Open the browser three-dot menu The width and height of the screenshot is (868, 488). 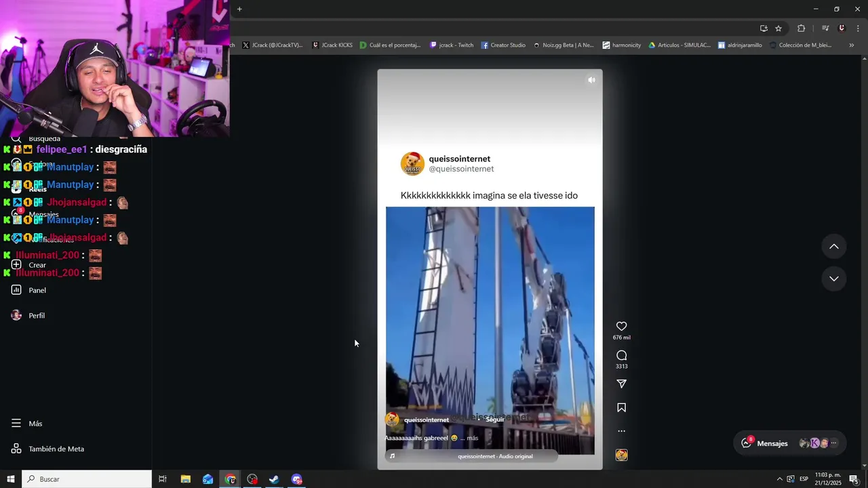point(858,28)
